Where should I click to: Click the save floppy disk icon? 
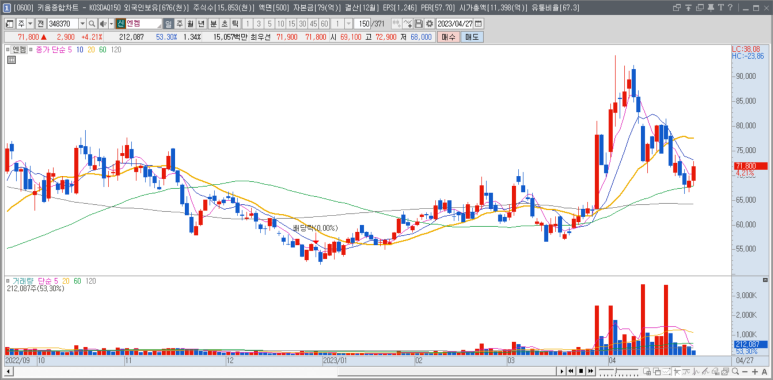(x=419, y=24)
